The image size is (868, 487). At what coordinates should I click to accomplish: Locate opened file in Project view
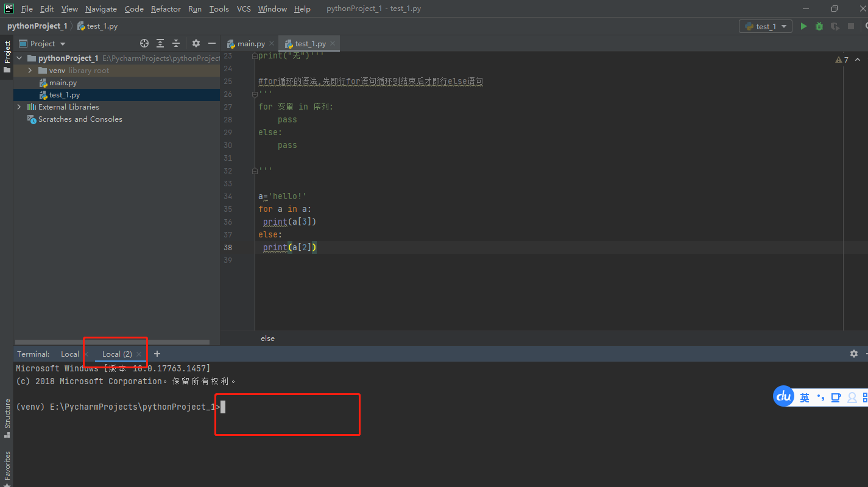tap(144, 43)
